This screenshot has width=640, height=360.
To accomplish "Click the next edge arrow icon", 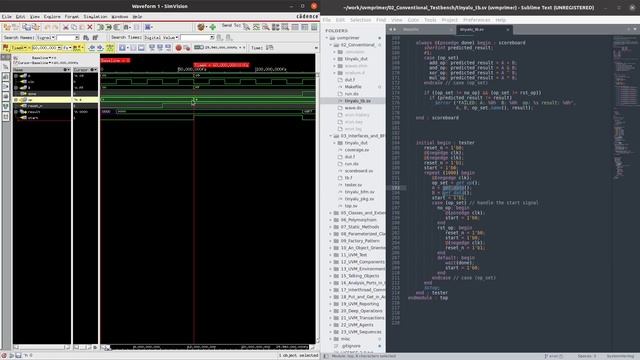I will pos(100,48).
